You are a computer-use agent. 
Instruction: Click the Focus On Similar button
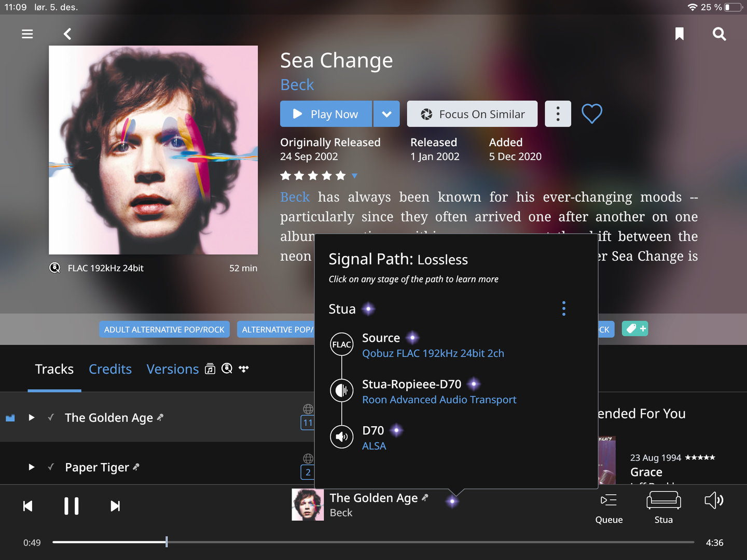(x=472, y=114)
